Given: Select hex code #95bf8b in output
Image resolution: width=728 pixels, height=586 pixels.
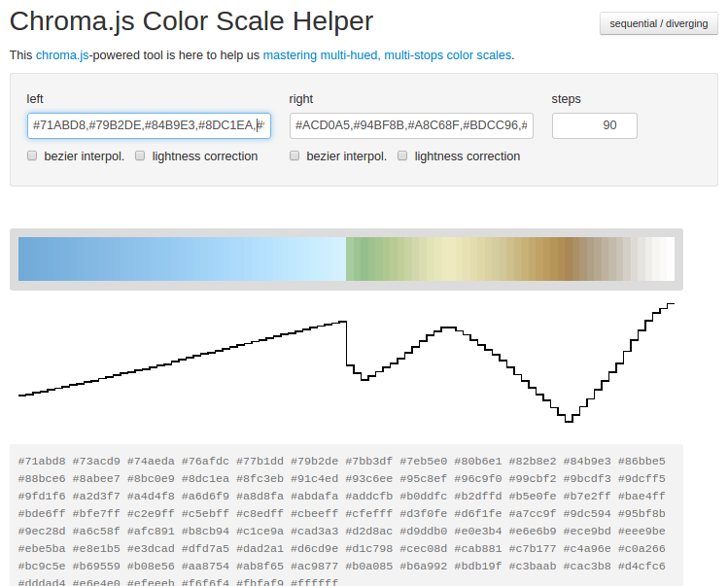Looking at the screenshot, I should [641, 514].
